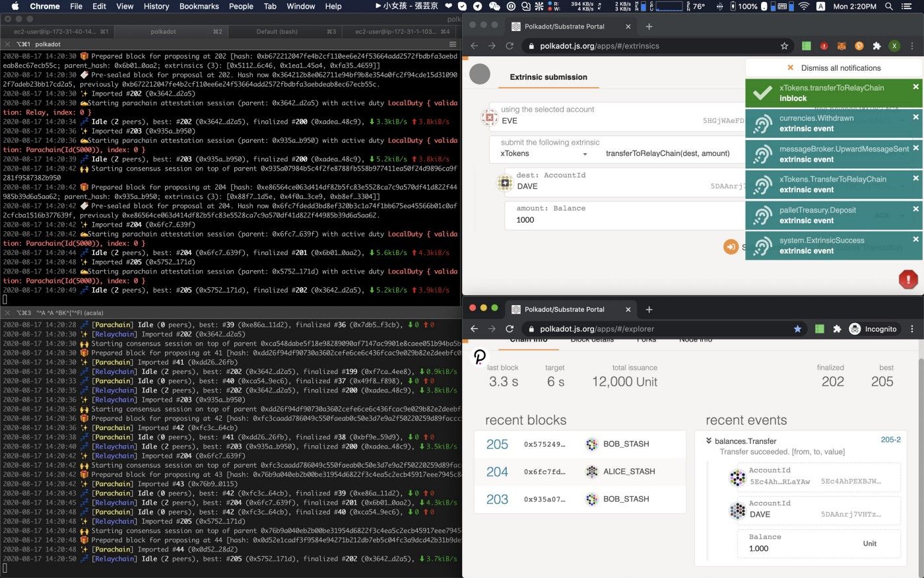The width and height of the screenshot is (924, 578).
Task: Click the ALICE_STASH identicon in recent blocks
Action: point(591,472)
